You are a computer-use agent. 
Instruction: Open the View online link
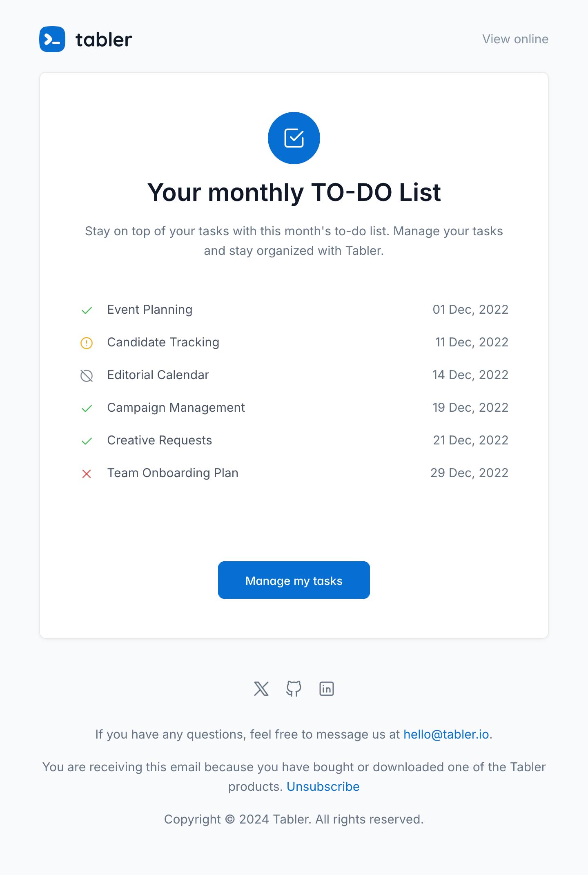pos(515,39)
